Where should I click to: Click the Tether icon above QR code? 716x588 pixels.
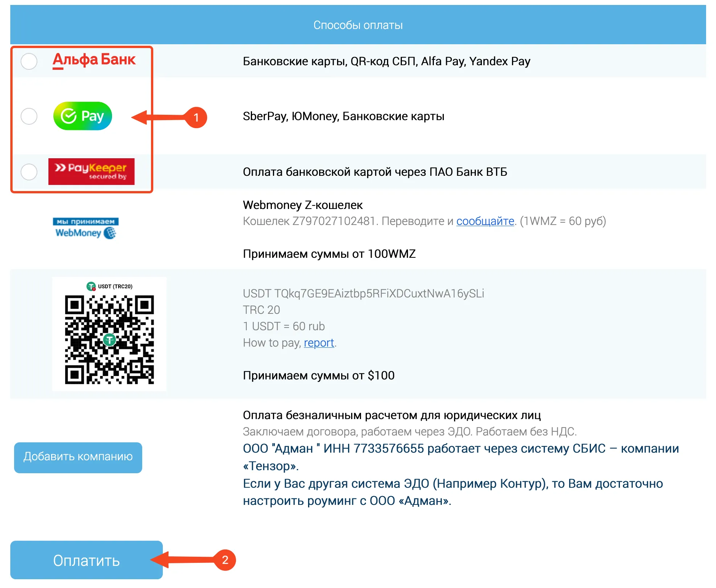[x=91, y=286]
